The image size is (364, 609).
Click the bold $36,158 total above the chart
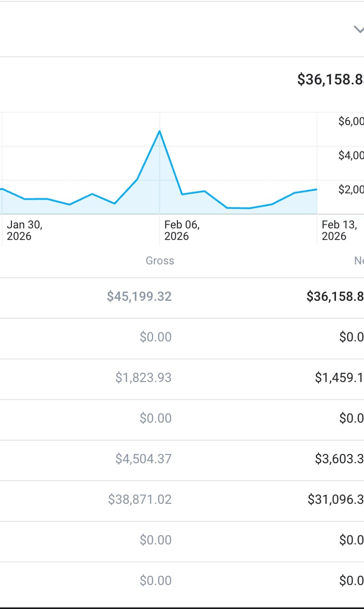click(330, 80)
